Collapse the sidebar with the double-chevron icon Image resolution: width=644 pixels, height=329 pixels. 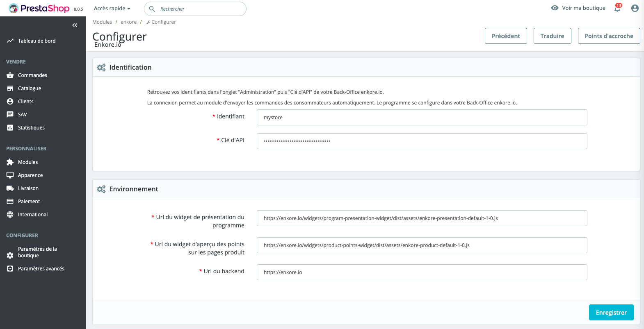(75, 25)
